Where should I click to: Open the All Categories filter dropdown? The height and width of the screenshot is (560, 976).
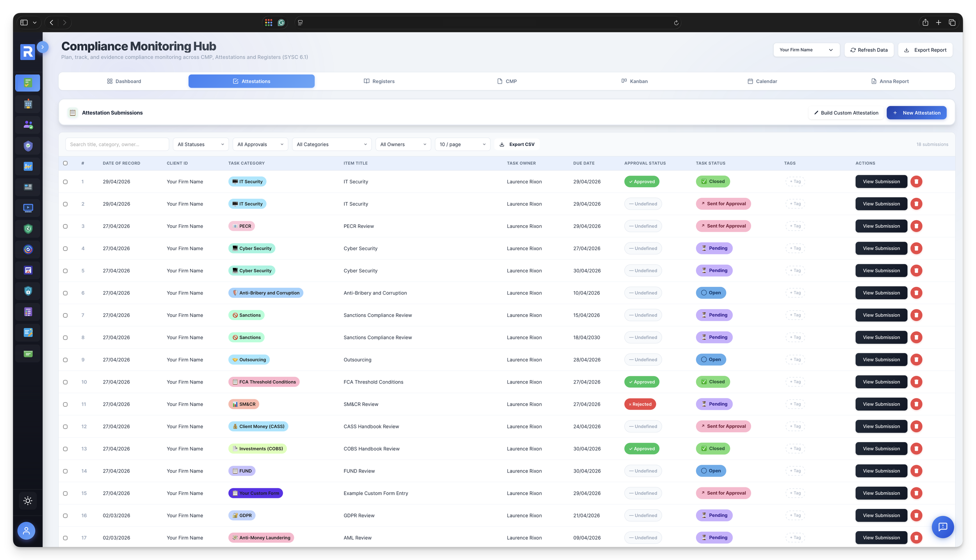pos(331,144)
